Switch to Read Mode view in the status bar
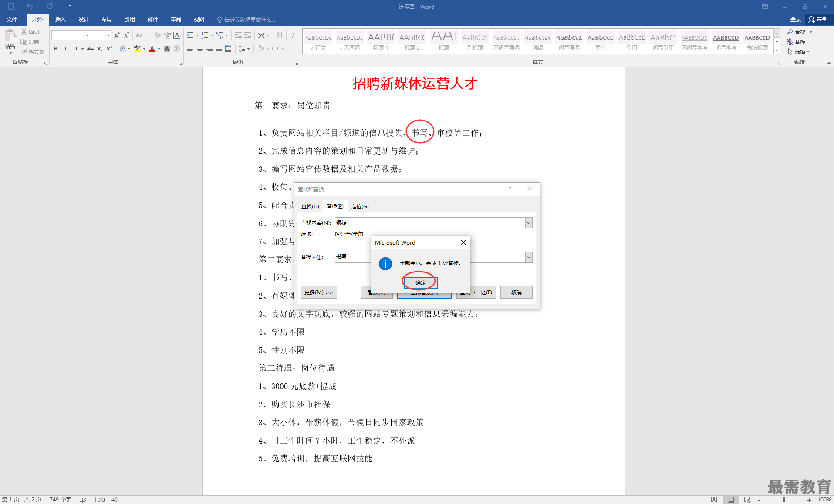Viewport: 834px width, 504px height. tap(714, 500)
